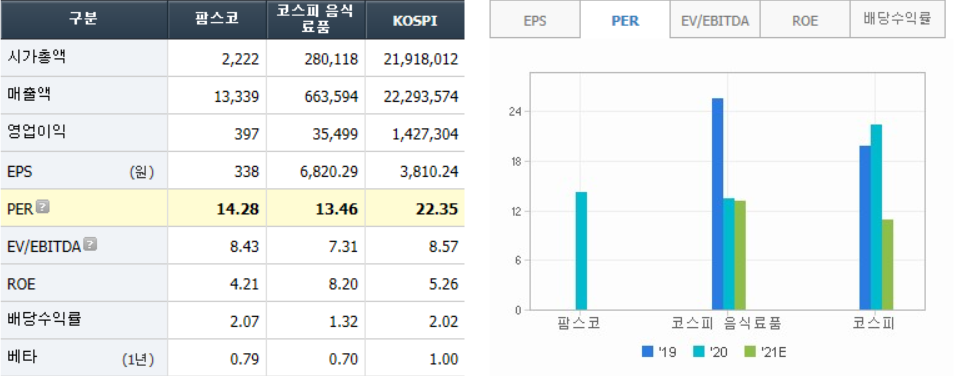The image size is (955, 376).
Task: Click the 구분 column header
Action: pos(83,20)
